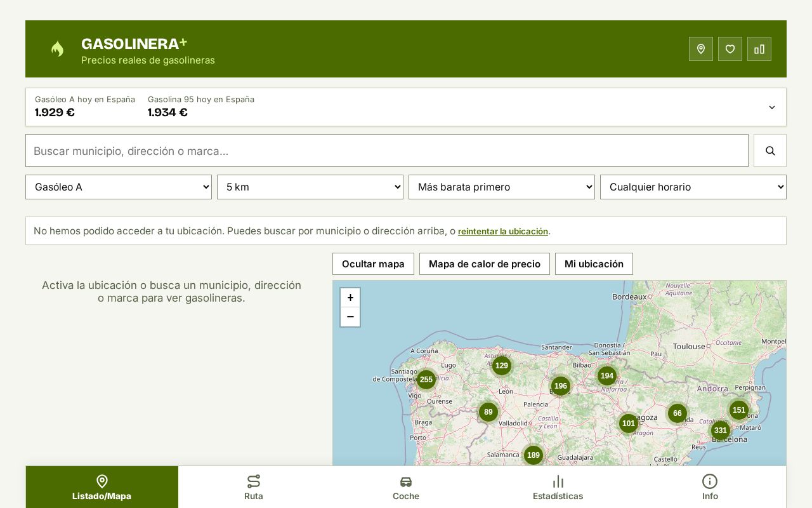Click the flame logo icon
This screenshot has width=812, height=508.
(57, 49)
